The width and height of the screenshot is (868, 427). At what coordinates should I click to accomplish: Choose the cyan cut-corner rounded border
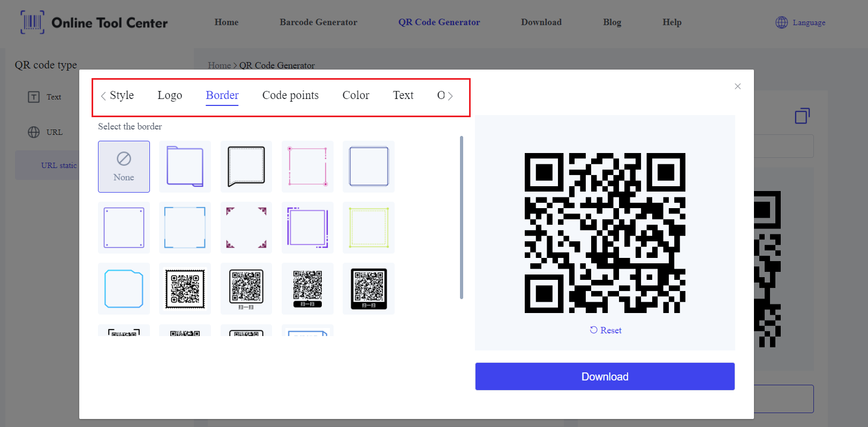tap(124, 288)
